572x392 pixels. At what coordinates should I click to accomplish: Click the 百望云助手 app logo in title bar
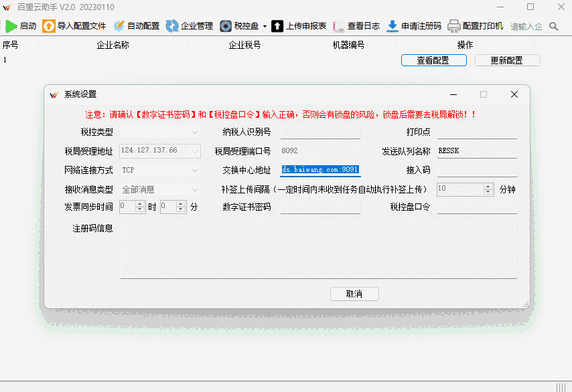7,7
